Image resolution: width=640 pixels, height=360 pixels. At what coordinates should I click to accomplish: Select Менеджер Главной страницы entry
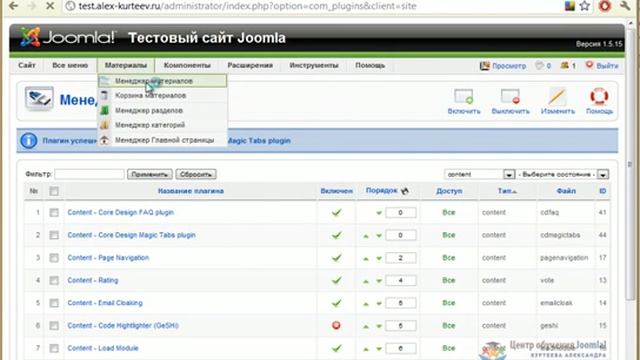click(162, 140)
